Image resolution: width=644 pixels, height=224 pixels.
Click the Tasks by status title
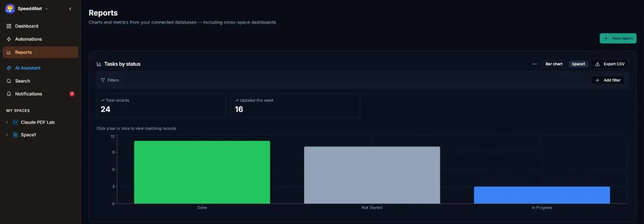pos(122,64)
